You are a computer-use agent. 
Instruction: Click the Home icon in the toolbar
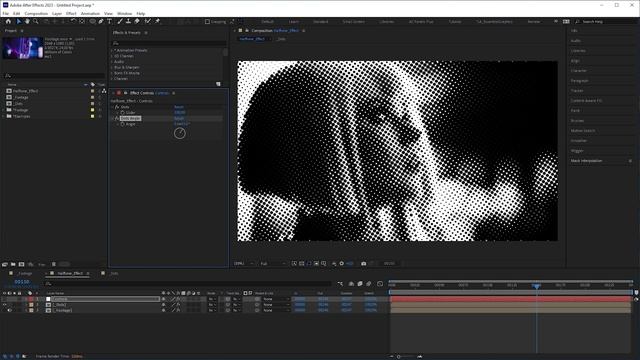(x=8, y=21)
